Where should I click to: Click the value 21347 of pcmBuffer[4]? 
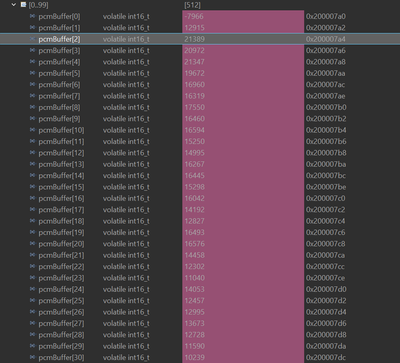click(x=195, y=62)
